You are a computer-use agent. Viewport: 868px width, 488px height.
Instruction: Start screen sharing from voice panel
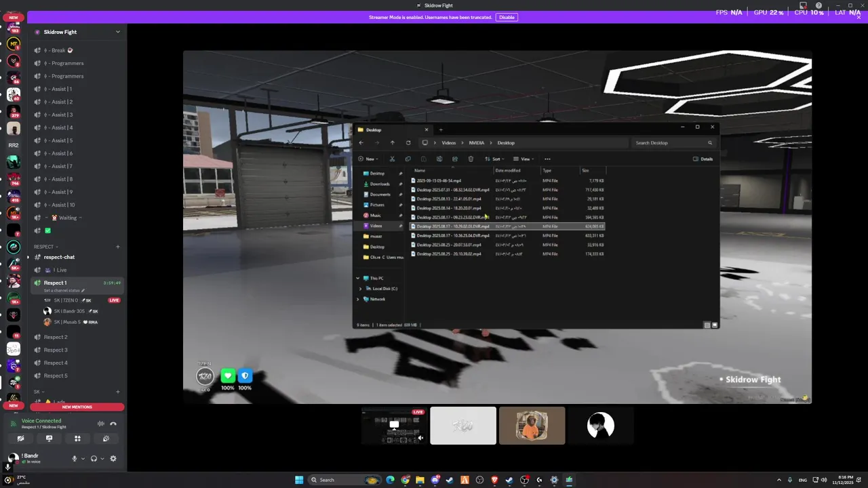[49, 439]
